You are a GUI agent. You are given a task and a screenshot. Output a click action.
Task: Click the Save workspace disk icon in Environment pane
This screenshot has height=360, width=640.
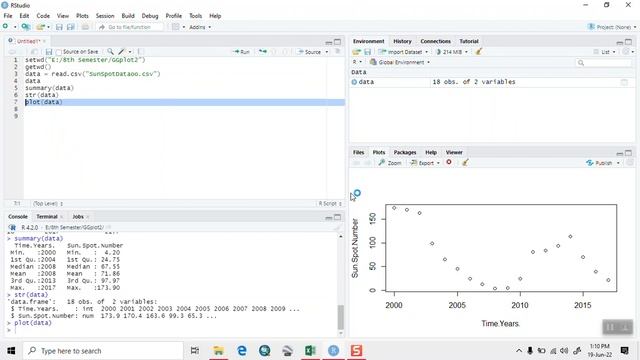point(367,52)
